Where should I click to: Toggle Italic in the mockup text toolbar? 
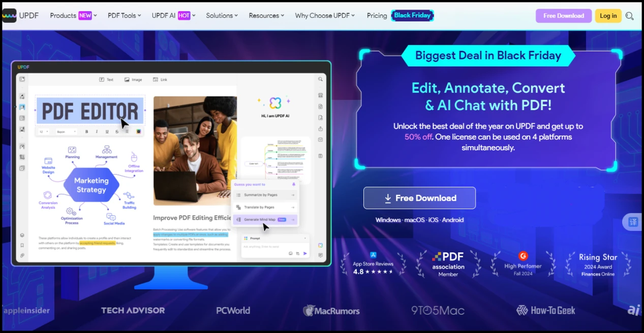[x=97, y=132]
